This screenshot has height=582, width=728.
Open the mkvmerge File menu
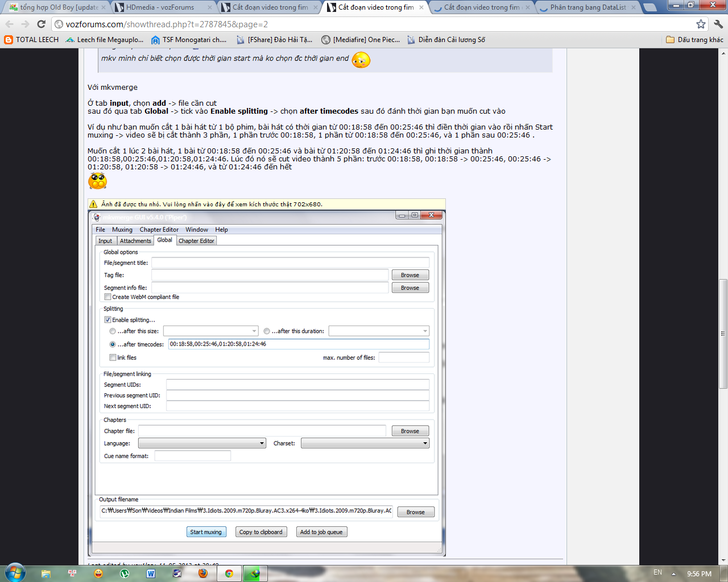coord(100,230)
